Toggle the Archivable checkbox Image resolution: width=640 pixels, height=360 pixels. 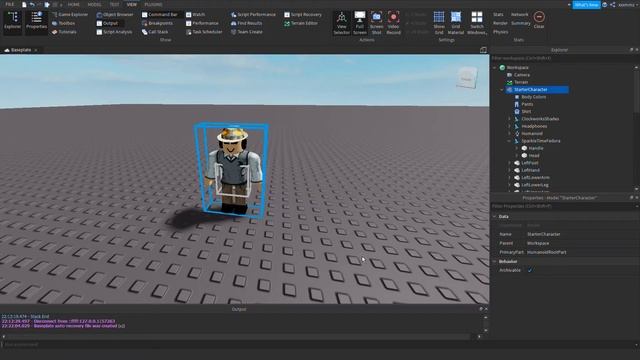[530, 270]
